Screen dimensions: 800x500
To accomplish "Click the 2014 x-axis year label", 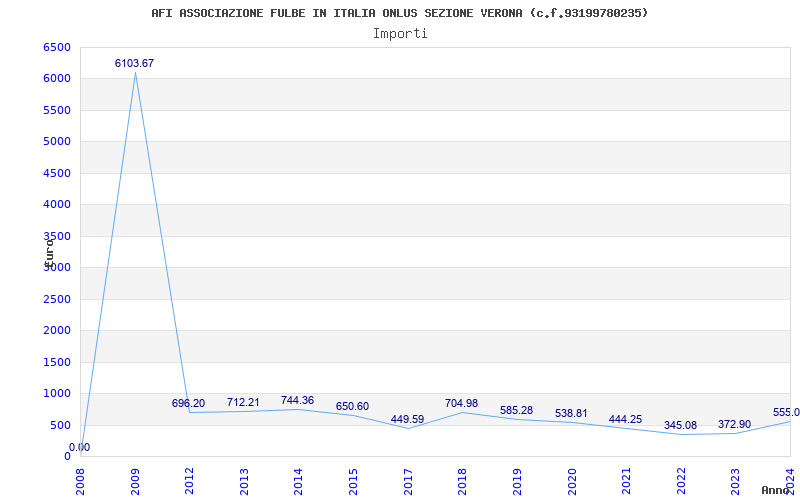I will coord(298,482).
